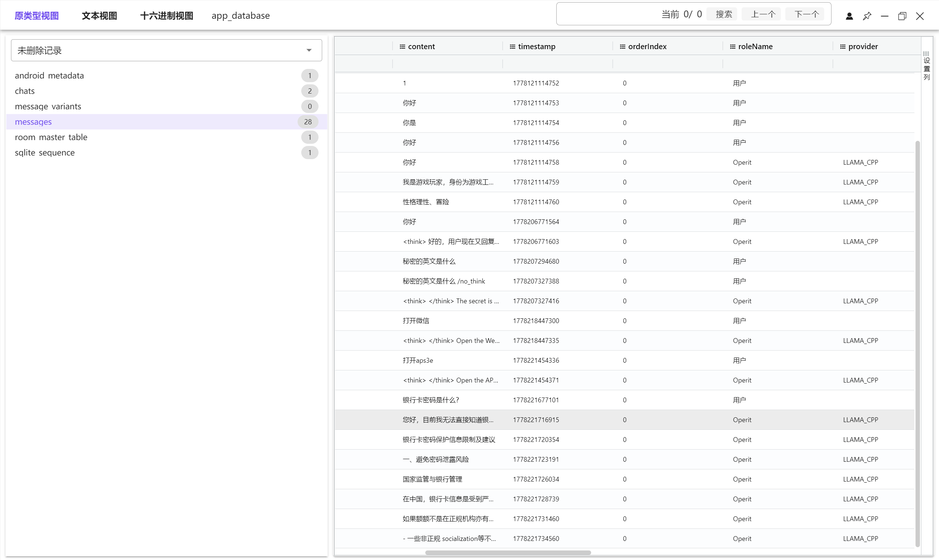Open the 未删除记录 record filter dropdown
Screen dimensions: 939x560
pos(167,50)
